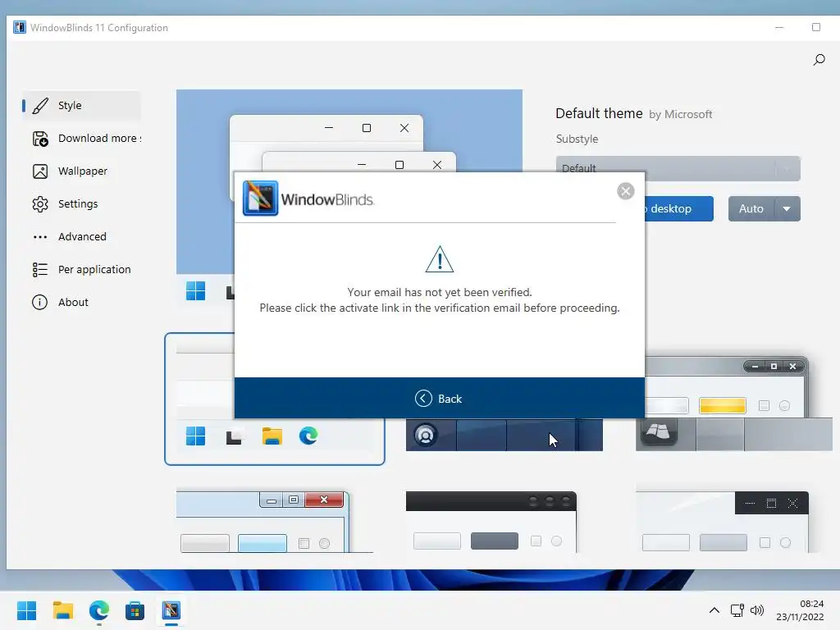Image resolution: width=840 pixels, height=630 pixels.
Task: Maximize the WindowBlinds Configuration window
Action: pyautogui.click(x=816, y=27)
